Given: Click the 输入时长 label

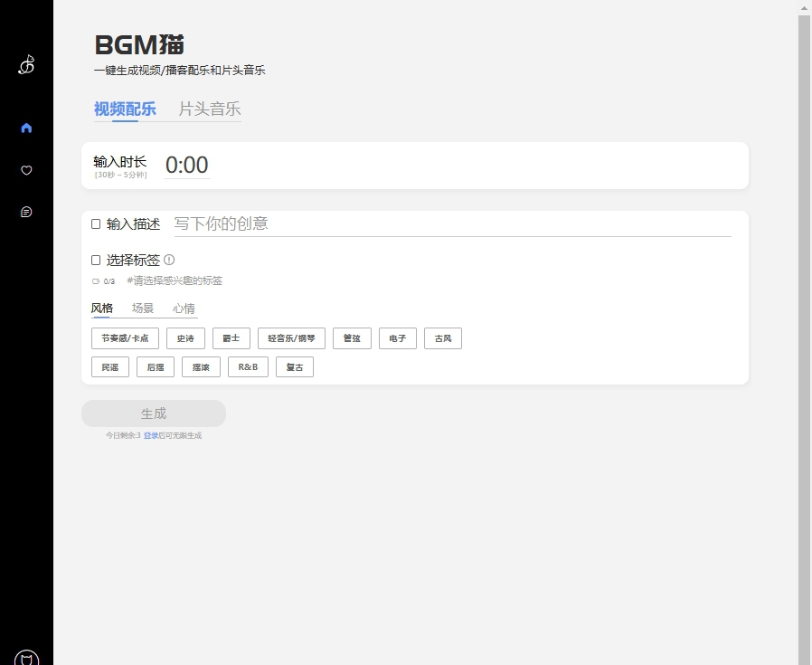Looking at the screenshot, I should tap(120, 162).
